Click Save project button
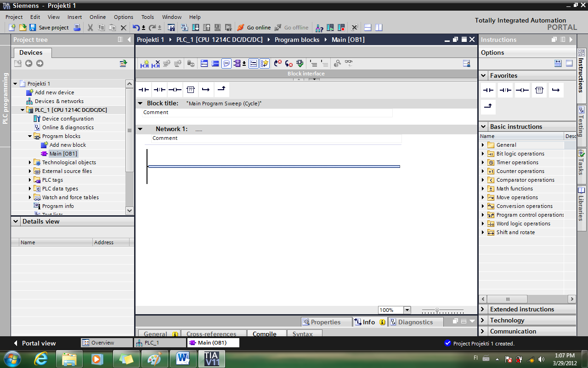Image resolution: width=588 pixels, height=368 pixels. (50, 28)
